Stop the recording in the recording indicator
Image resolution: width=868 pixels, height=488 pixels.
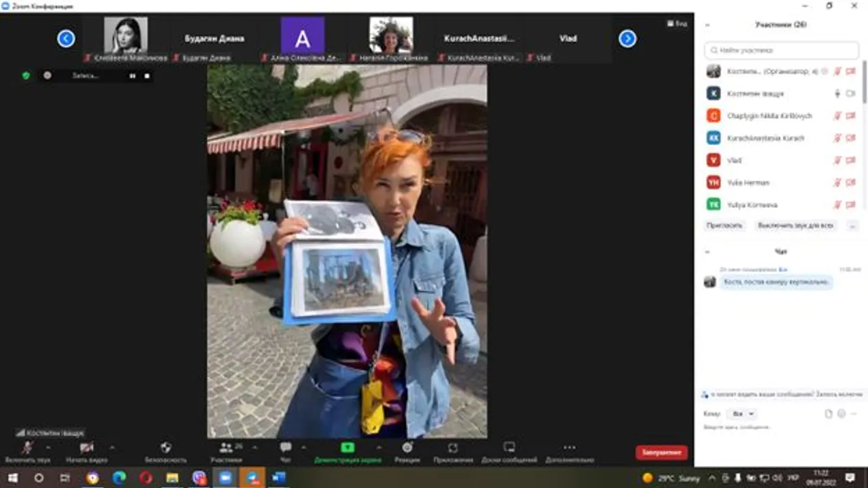click(x=147, y=76)
